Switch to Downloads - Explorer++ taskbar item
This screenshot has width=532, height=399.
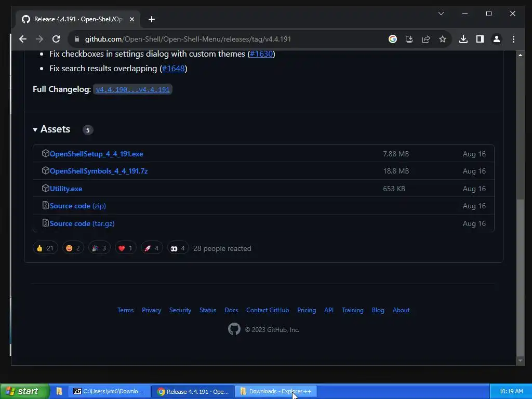point(275,392)
